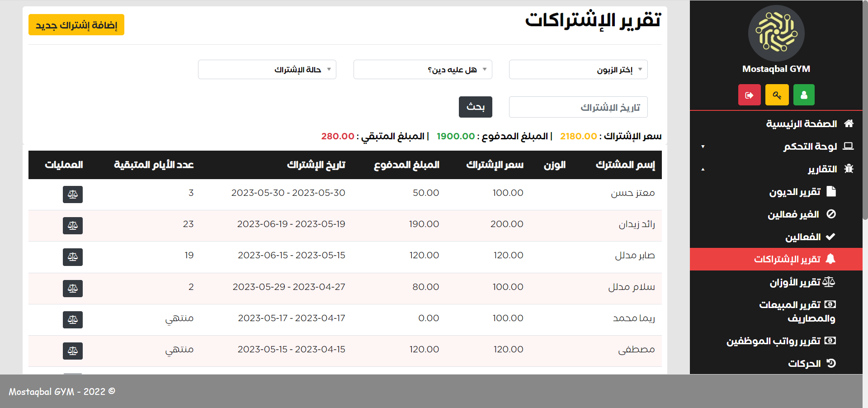Open weight scale action for رائد زيدان
The width and height of the screenshot is (868, 408).
point(73,226)
